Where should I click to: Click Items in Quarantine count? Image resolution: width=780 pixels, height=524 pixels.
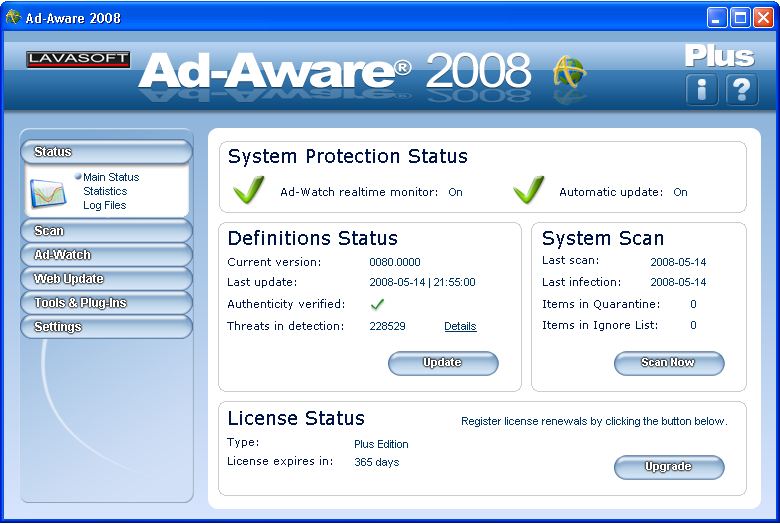click(x=693, y=304)
